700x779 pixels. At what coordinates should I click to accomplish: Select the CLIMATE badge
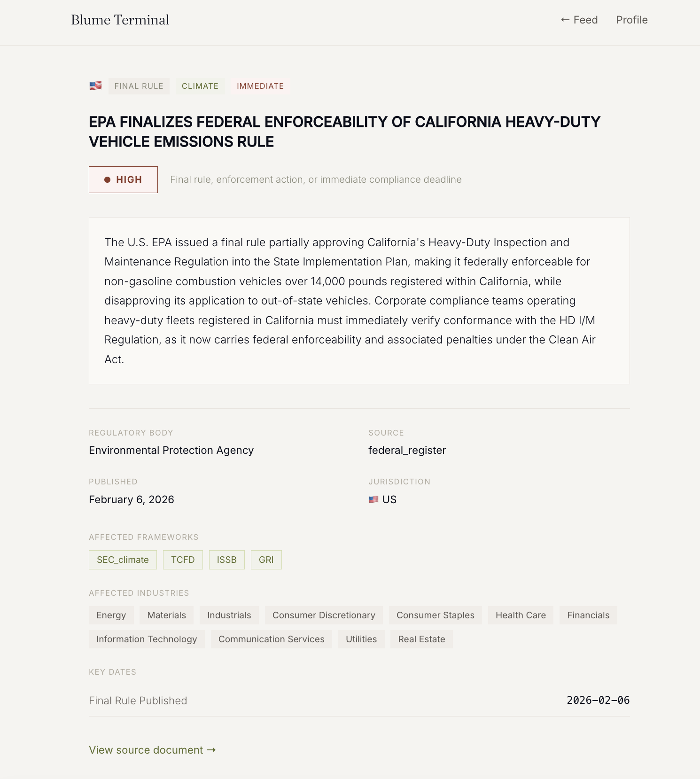(200, 86)
